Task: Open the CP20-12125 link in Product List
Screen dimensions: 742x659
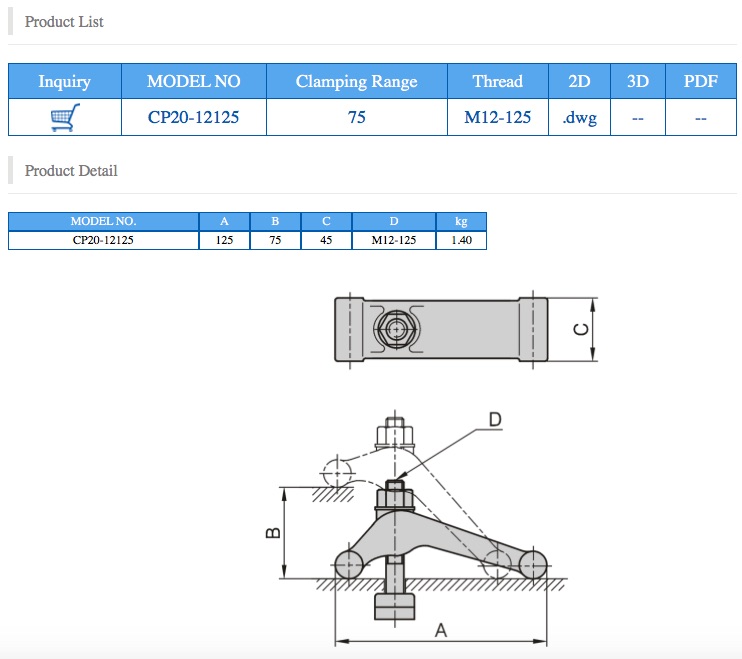Action: 193,118
